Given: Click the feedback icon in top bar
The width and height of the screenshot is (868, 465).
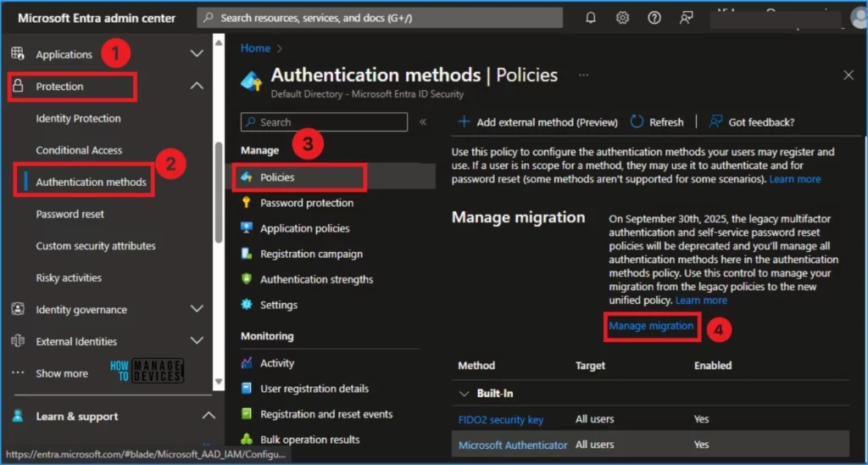Looking at the screenshot, I should (x=687, y=18).
